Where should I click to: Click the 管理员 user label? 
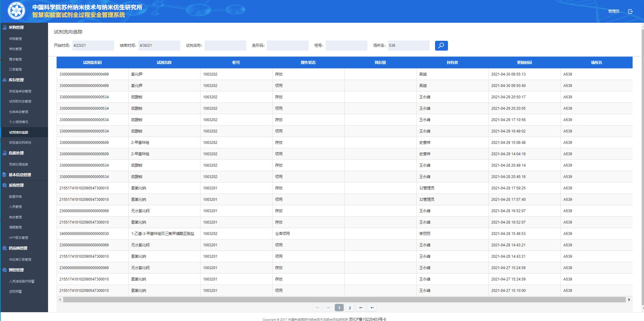click(x=614, y=11)
